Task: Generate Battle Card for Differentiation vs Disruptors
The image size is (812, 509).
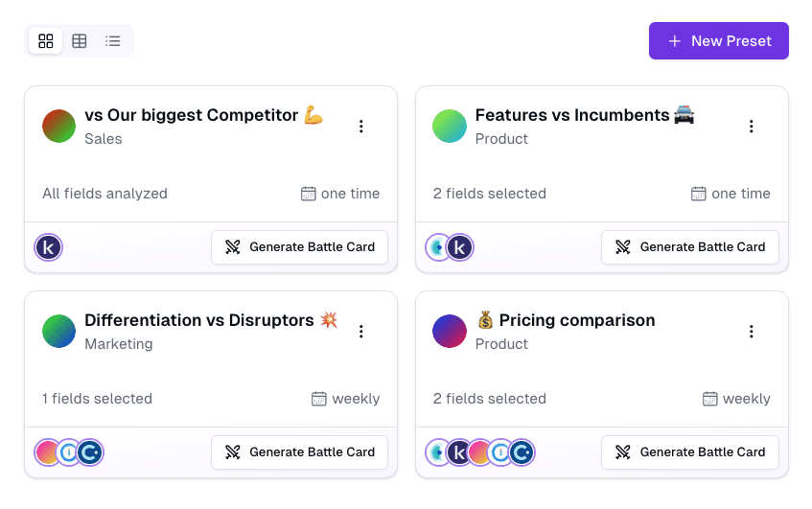Action: [x=299, y=452]
